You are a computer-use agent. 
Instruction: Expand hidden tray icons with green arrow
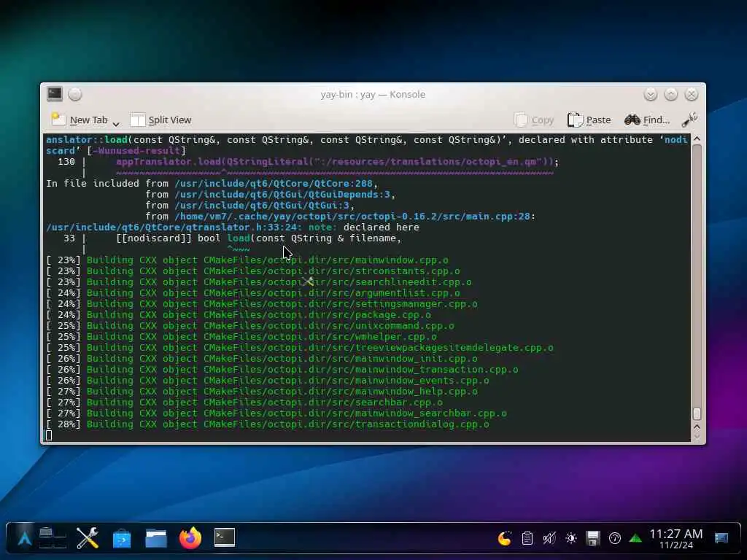click(x=635, y=539)
